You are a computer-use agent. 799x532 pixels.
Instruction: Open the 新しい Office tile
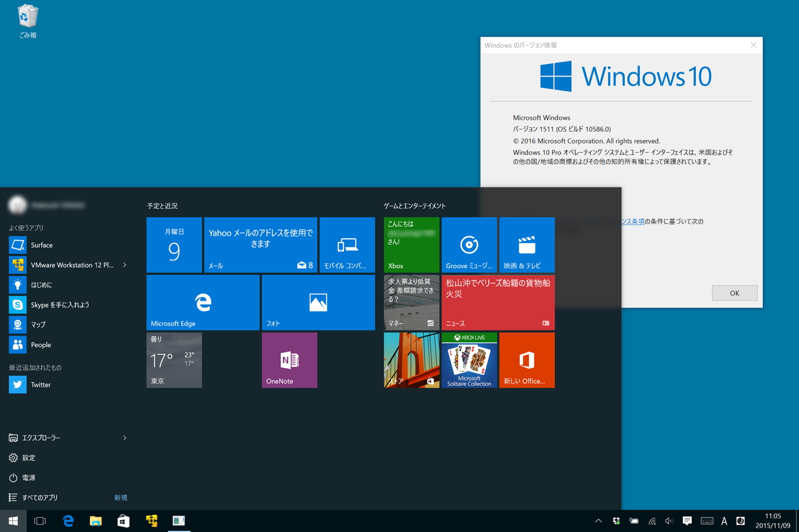(x=526, y=360)
